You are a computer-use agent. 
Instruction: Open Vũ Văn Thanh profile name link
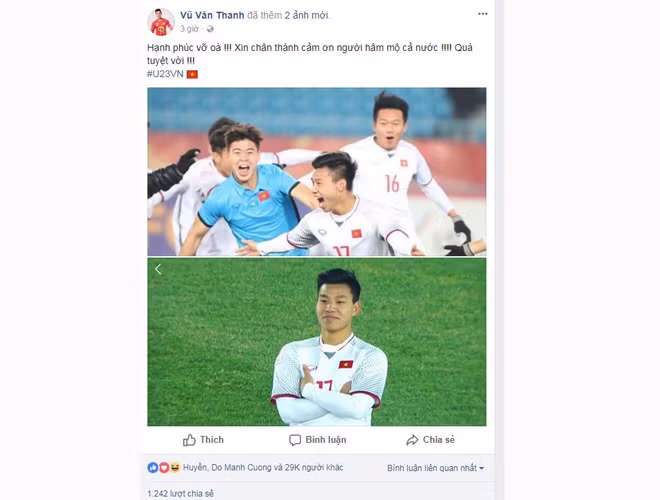212,15
